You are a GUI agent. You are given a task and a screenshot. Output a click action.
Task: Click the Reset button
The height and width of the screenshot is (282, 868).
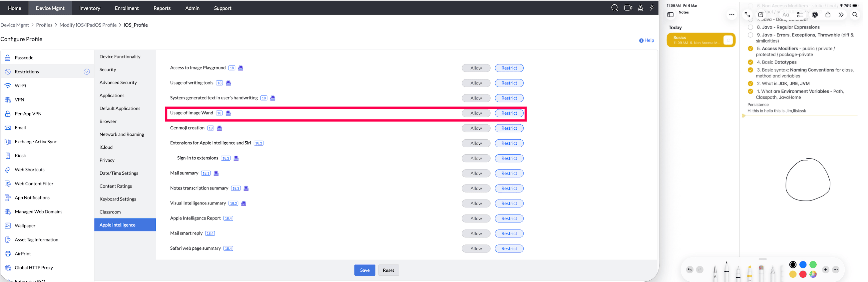click(388, 270)
